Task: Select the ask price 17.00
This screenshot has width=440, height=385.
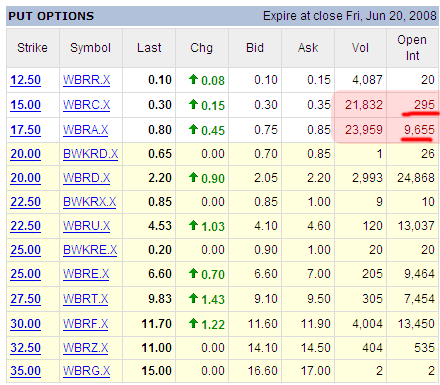Action: (316, 371)
